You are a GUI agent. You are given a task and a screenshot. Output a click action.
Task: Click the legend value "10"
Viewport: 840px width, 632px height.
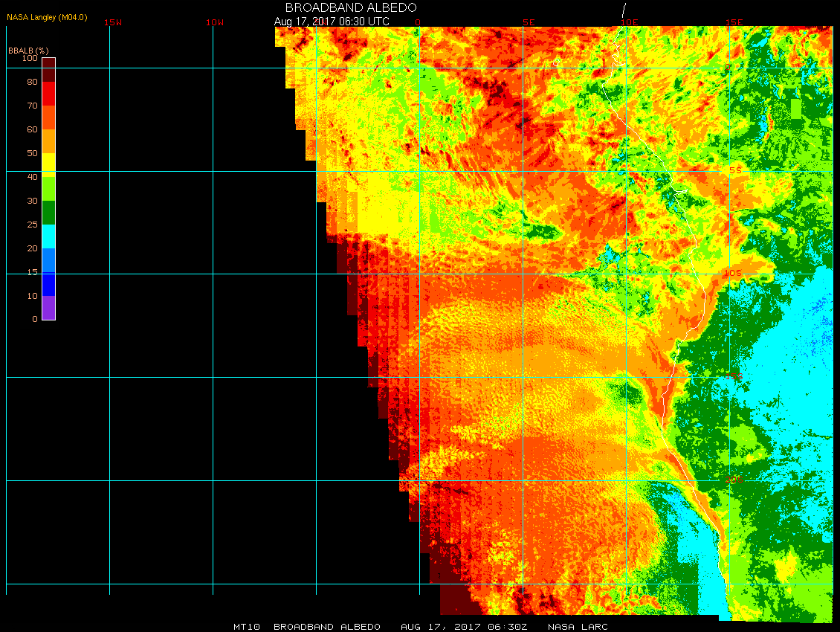(x=33, y=296)
